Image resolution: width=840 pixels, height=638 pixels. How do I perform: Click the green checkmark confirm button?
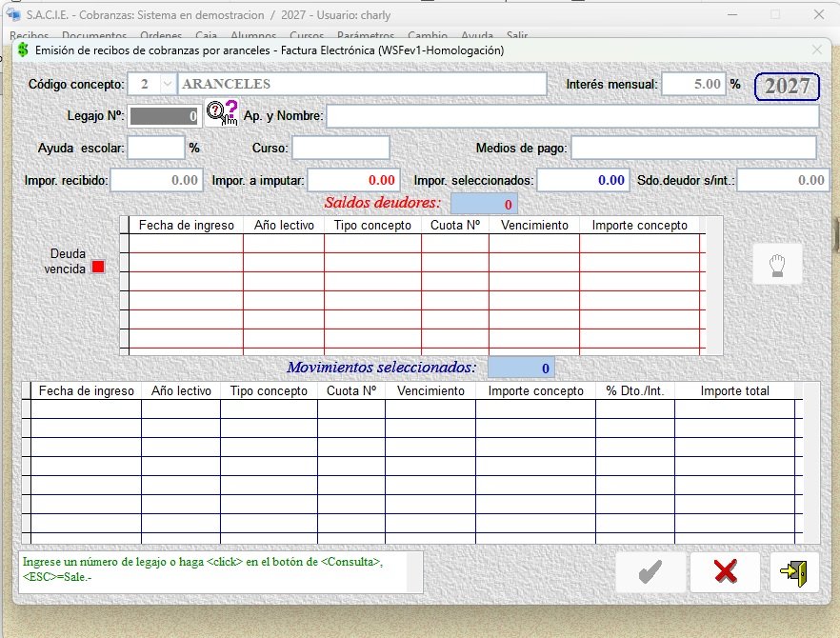click(x=650, y=572)
